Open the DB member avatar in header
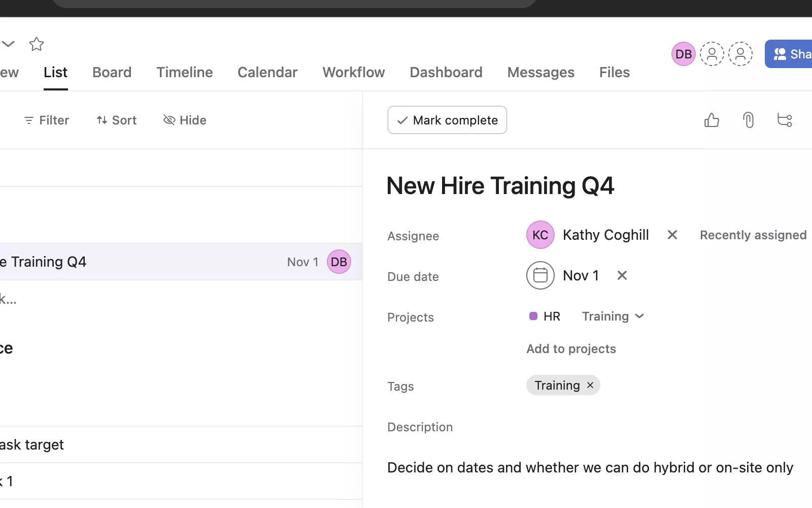Viewport: 812px width, 508px height. coord(683,54)
